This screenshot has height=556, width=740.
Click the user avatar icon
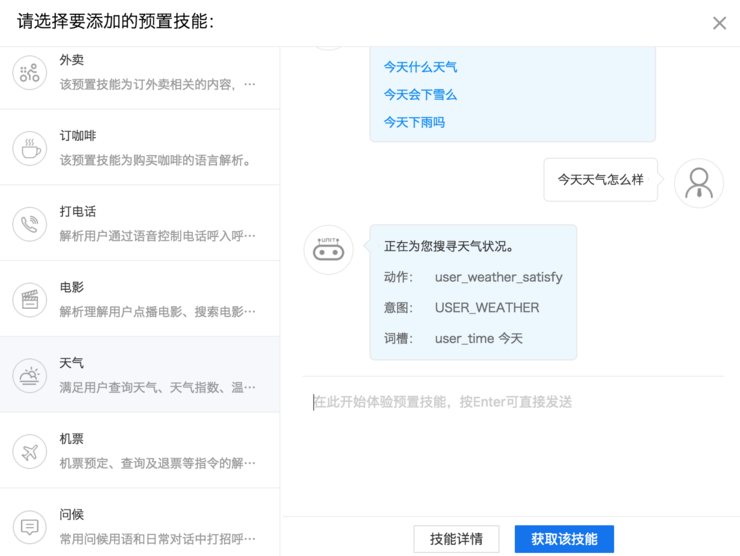(699, 183)
